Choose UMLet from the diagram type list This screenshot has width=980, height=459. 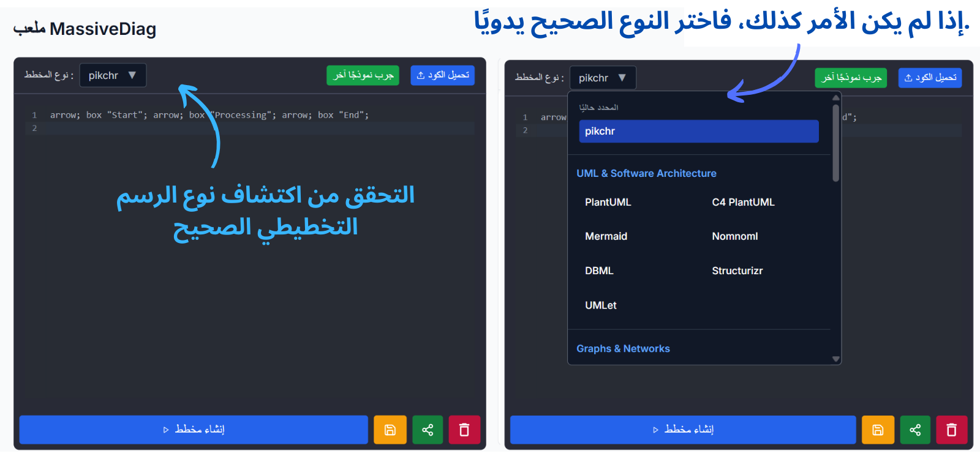click(x=600, y=305)
